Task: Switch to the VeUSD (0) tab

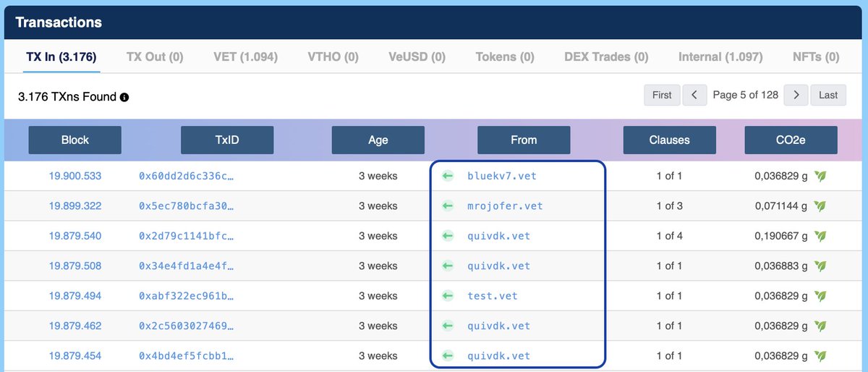Action: 417,56
